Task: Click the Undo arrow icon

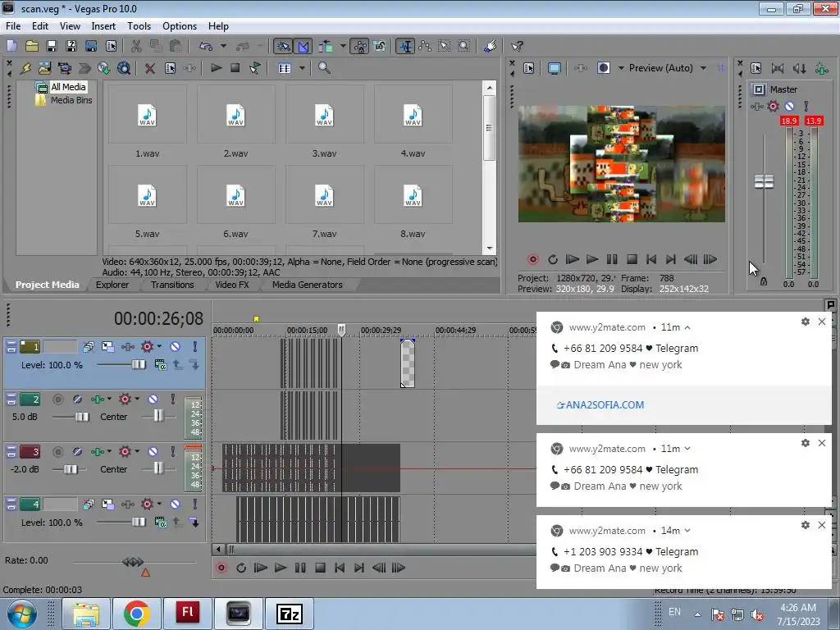Action: pyautogui.click(x=206, y=46)
